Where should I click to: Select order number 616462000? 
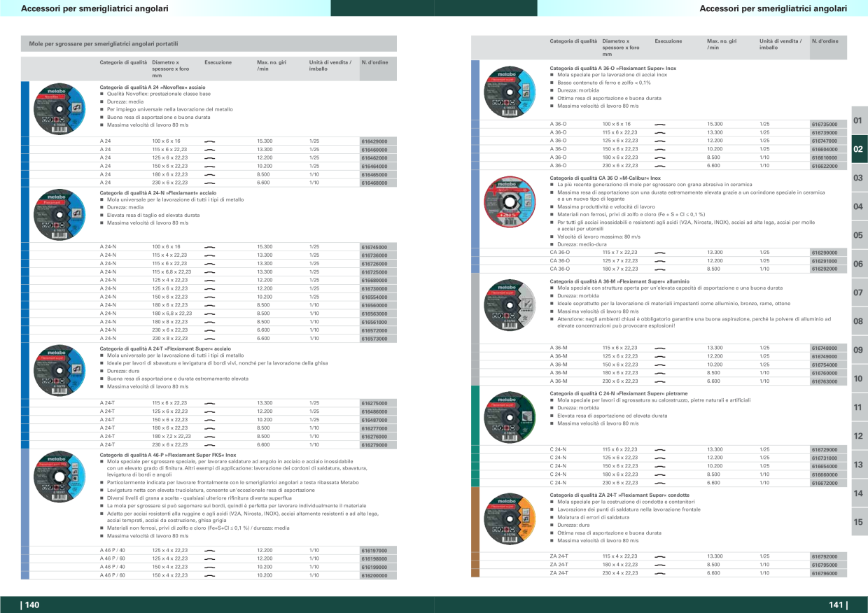coord(374,158)
